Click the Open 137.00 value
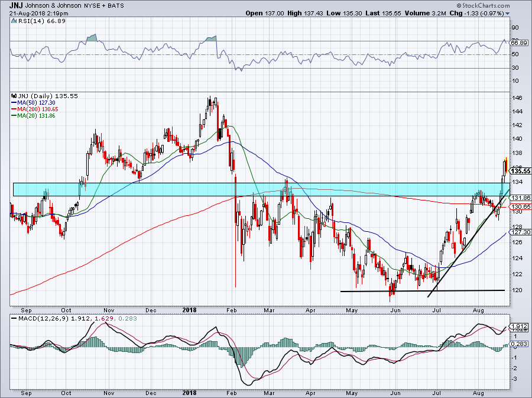 265,13
